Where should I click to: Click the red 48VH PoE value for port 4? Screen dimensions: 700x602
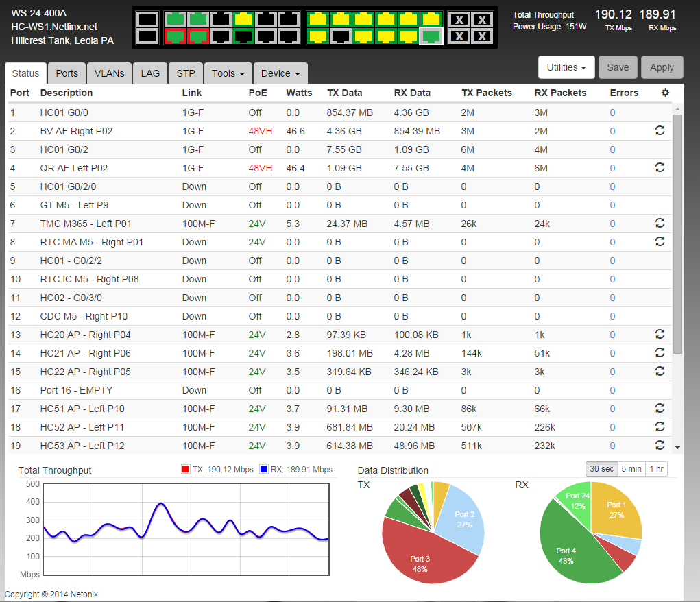[x=261, y=168]
